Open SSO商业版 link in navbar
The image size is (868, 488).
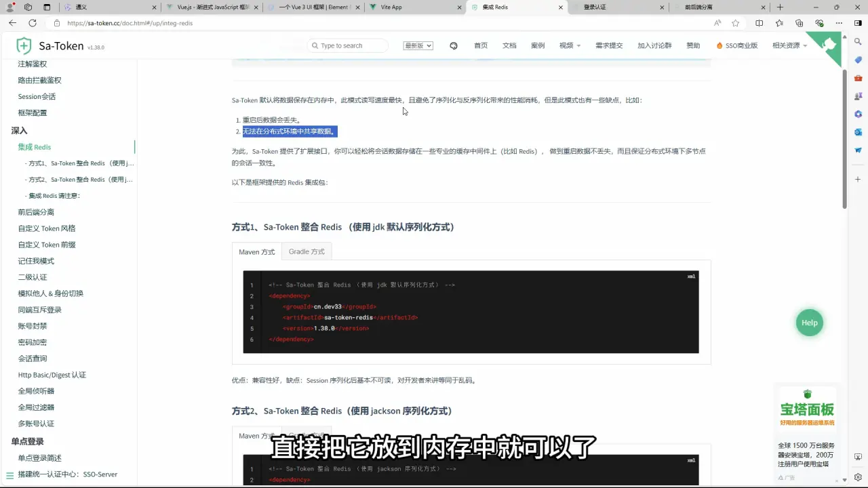coord(737,45)
